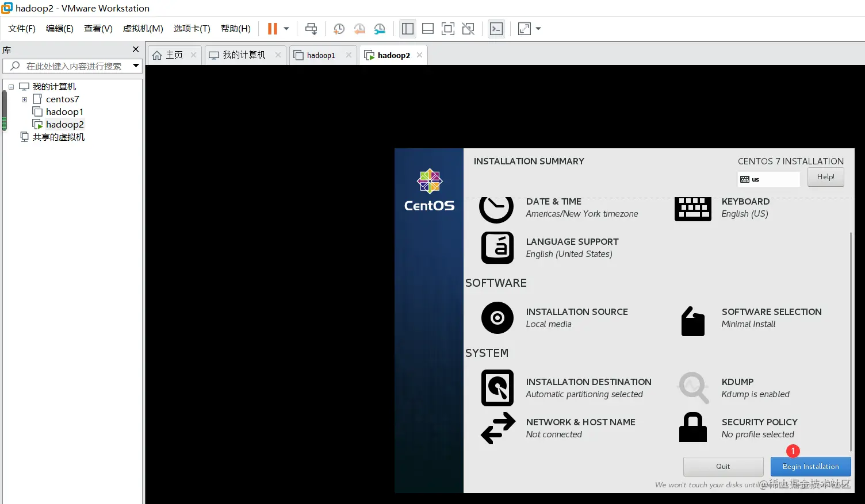Click the Help! button
Image resolution: width=865 pixels, height=504 pixels.
click(x=825, y=177)
